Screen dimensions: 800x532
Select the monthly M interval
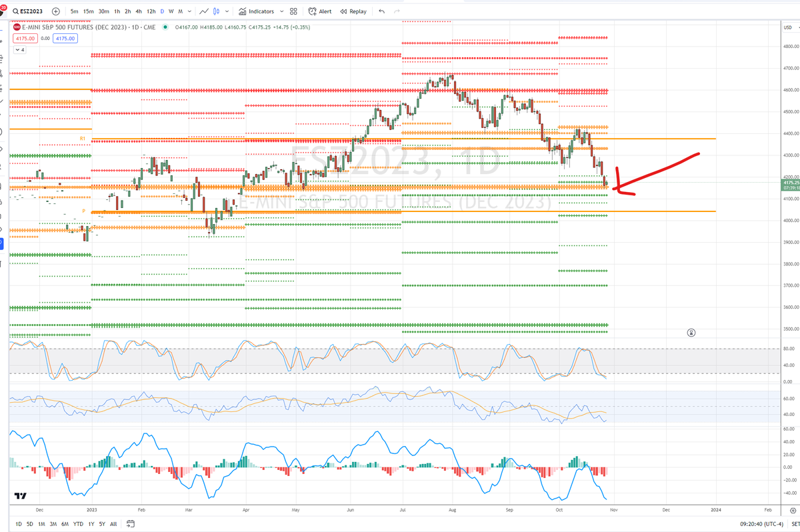point(180,11)
